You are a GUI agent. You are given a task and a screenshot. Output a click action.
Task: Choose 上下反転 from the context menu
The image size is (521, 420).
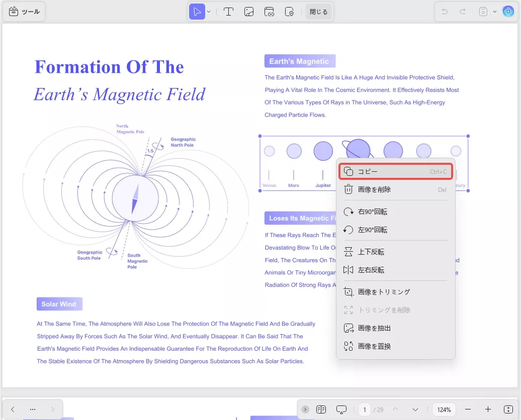tap(395, 252)
